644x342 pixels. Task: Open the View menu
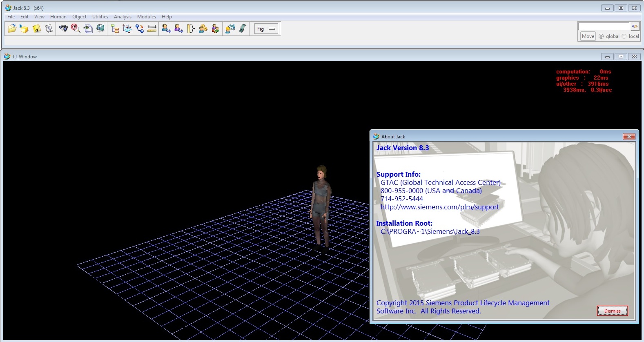tap(39, 17)
